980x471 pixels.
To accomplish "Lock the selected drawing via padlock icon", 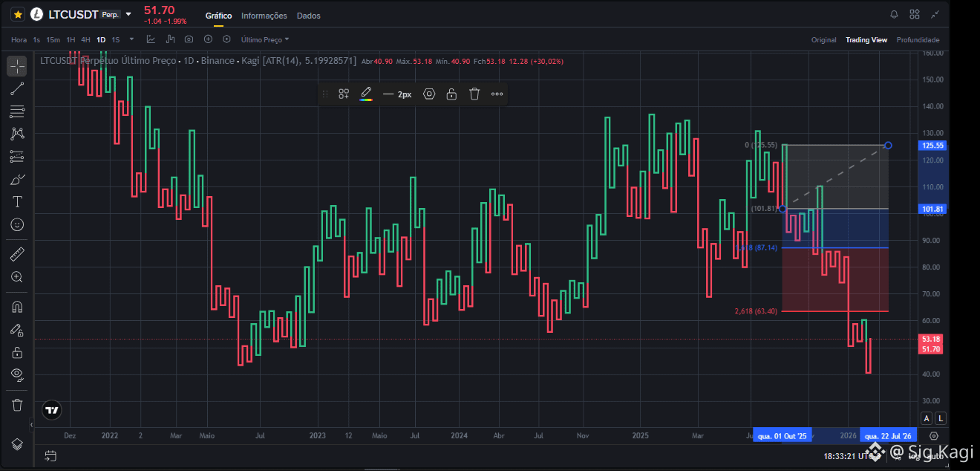I will (451, 94).
